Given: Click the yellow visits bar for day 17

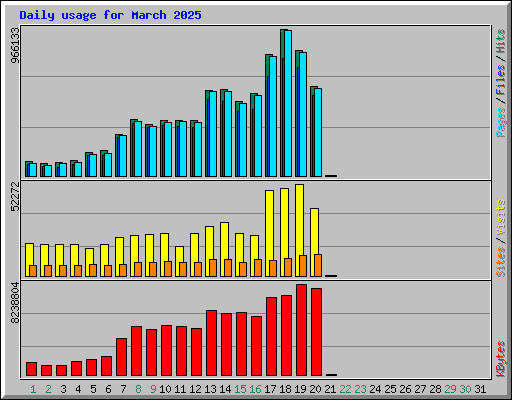Looking at the screenshot, I should point(269,225).
